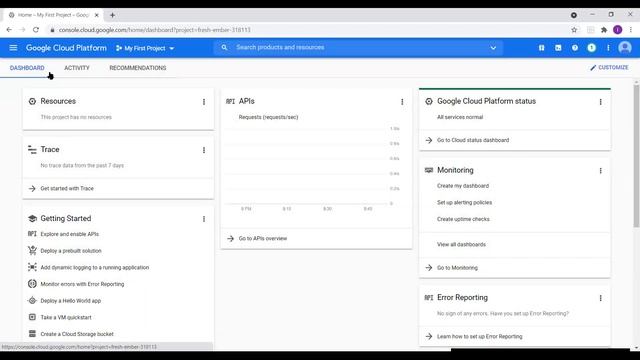The height and width of the screenshot is (360, 640).
Task: Focus the Search products and resources field
Action: 359,47
